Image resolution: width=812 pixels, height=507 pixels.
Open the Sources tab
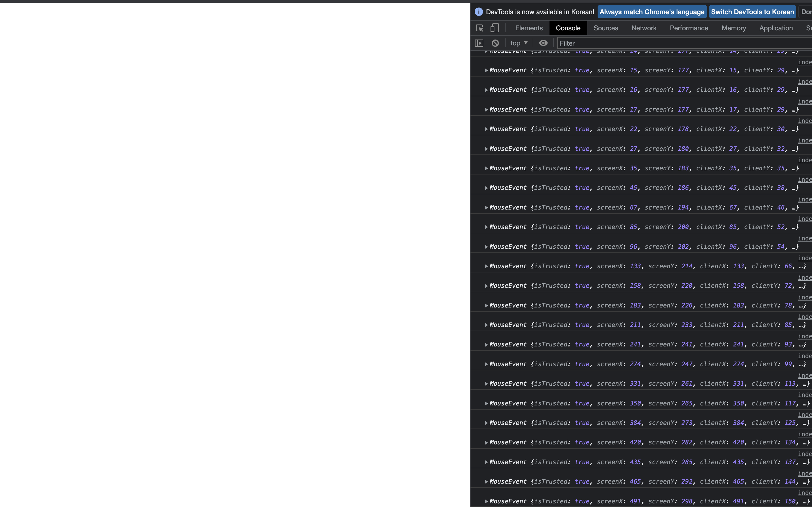[x=606, y=28]
